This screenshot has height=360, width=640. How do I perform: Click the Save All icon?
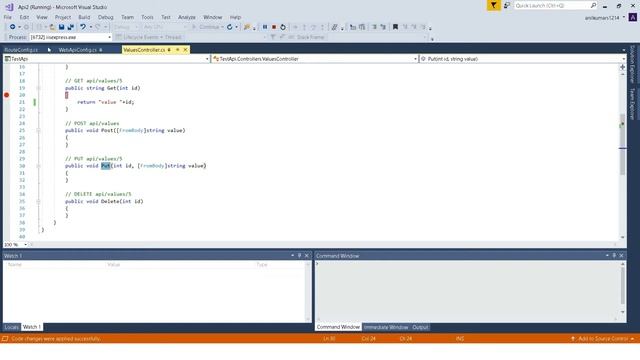point(70,27)
